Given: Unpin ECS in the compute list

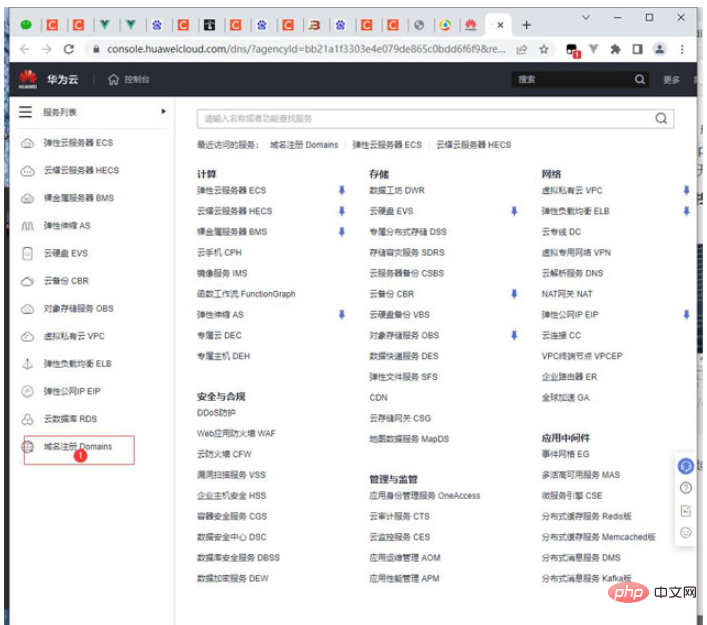Looking at the screenshot, I should [x=342, y=190].
